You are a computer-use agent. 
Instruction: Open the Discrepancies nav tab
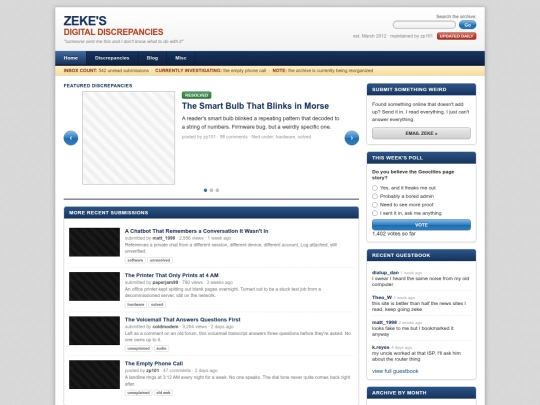(x=112, y=58)
